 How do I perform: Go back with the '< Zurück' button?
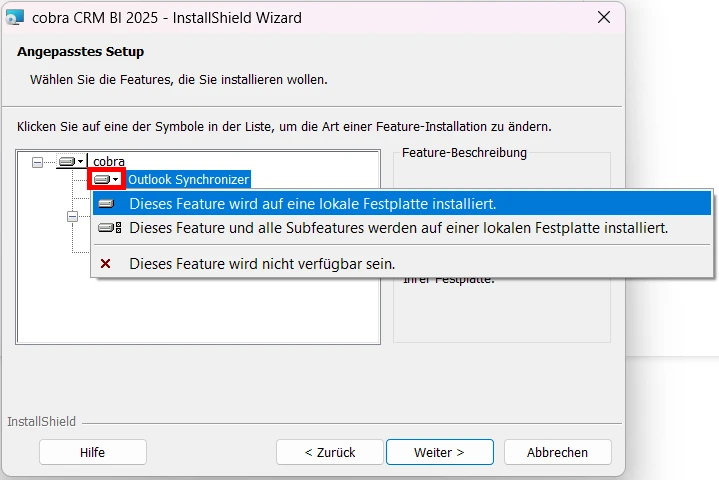pos(330,452)
